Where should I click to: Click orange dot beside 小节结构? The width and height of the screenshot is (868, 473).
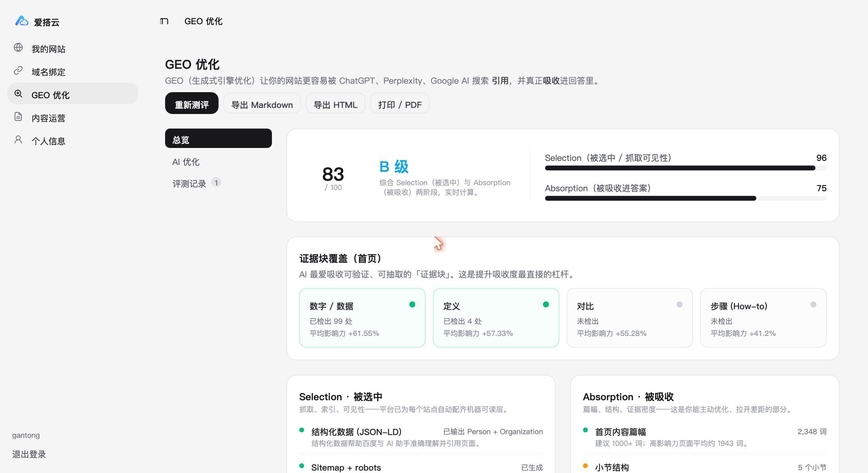(x=586, y=466)
